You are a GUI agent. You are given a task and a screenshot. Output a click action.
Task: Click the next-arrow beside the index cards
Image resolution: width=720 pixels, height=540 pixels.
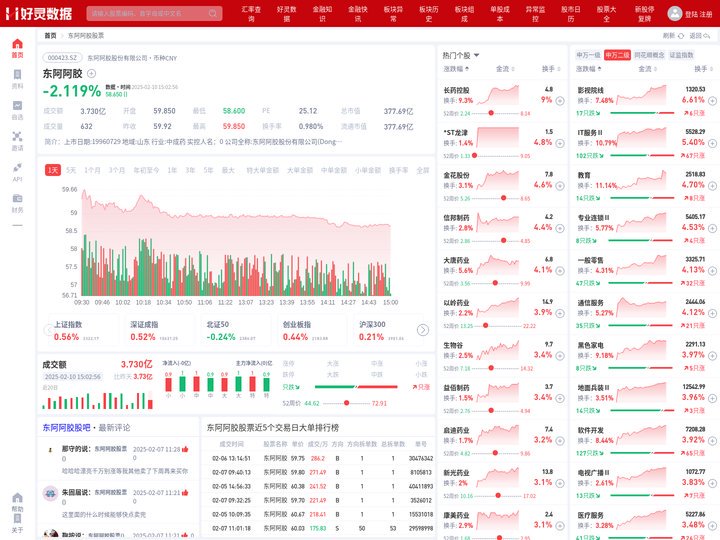click(423, 330)
